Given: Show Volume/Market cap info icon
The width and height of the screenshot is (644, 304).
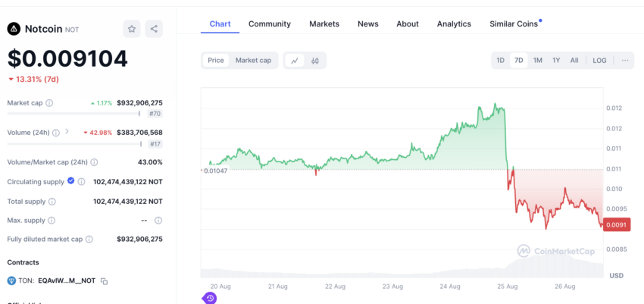Looking at the screenshot, I should pos(94,162).
